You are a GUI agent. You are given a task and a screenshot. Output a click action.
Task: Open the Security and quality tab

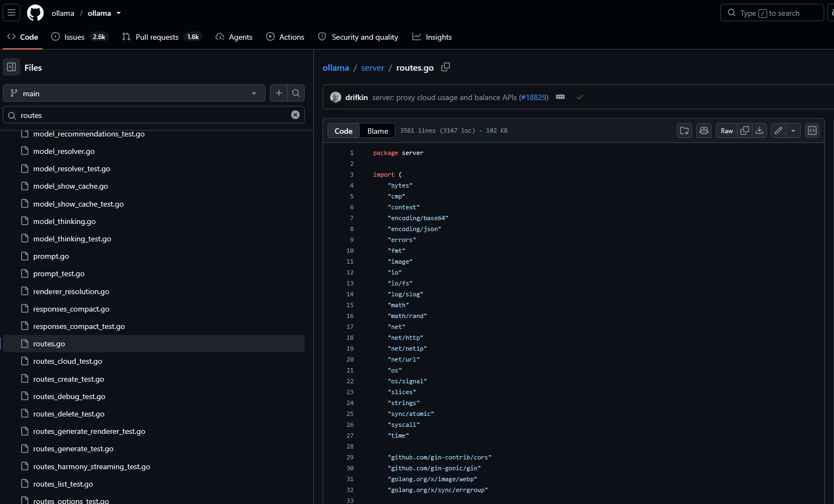(x=358, y=36)
